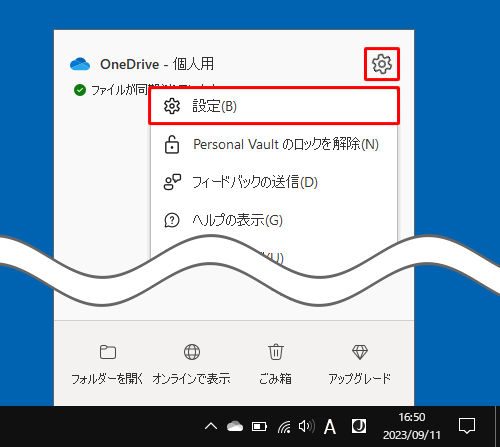The width and height of the screenshot is (500, 447).
Task: Toggle the IME input mode A indicator
Action: pos(330,426)
